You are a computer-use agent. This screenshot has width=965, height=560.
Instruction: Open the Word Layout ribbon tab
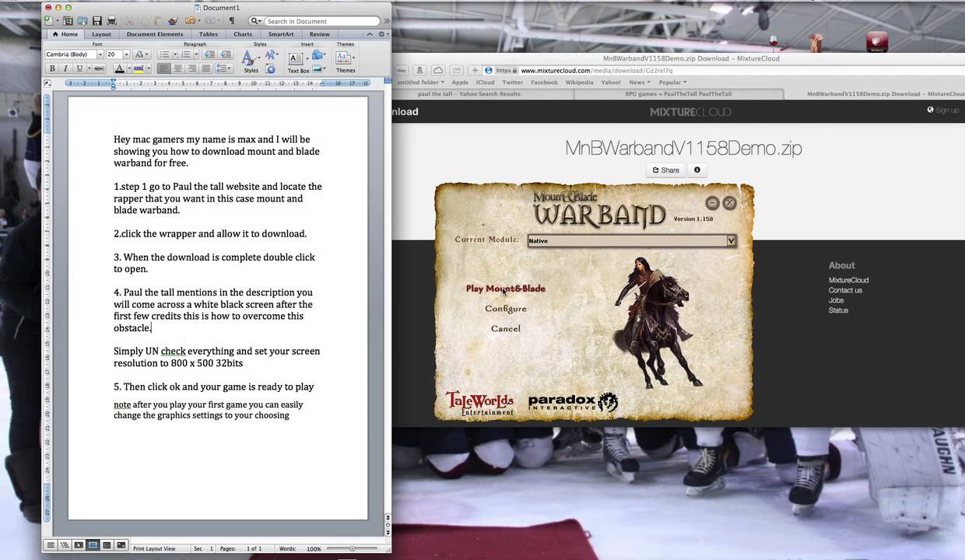[101, 34]
